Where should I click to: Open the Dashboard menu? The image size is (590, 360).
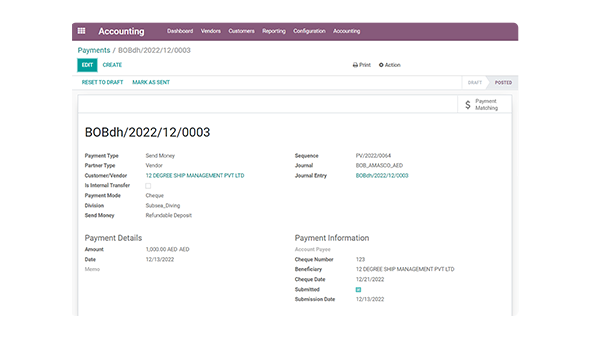coord(180,31)
